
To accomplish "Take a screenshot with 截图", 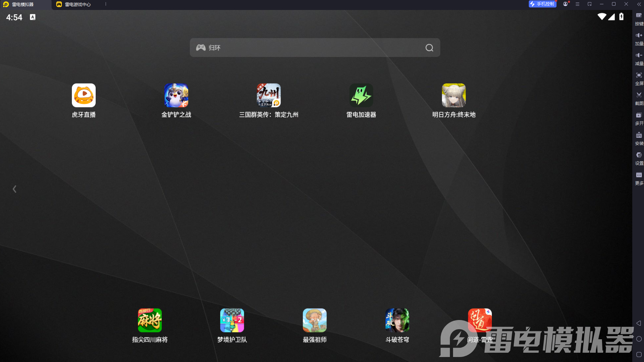I will [x=639, y=99].
